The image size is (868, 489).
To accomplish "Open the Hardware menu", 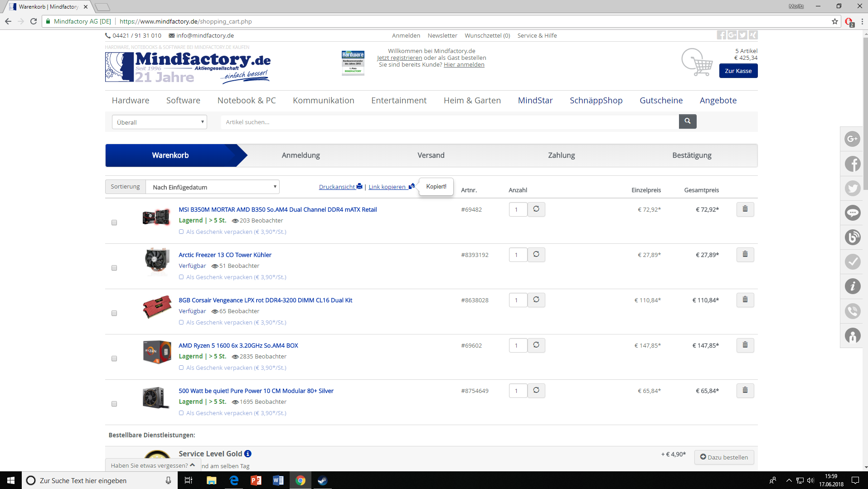I will coord(131,100).
